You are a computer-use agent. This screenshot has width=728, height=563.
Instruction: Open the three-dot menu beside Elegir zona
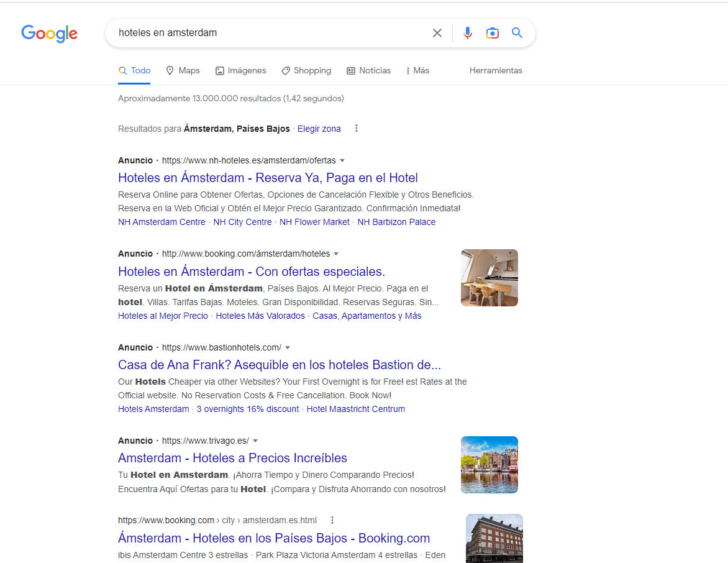click(356, 128)
